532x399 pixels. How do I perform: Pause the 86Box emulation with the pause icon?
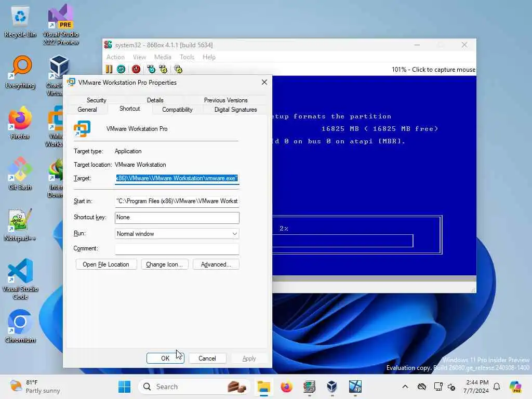[109, 69]
